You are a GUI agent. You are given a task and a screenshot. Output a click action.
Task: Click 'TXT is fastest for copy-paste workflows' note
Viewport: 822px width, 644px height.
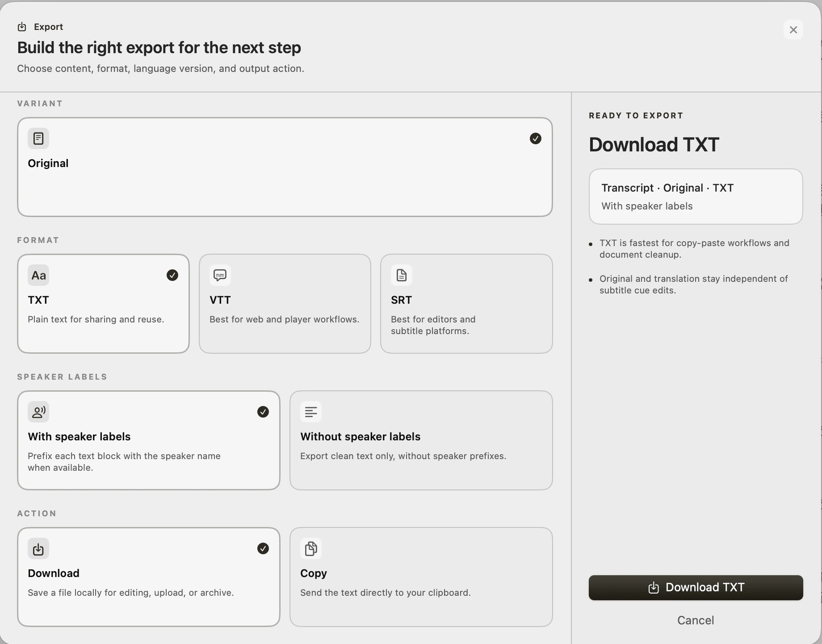coord(694,249)
